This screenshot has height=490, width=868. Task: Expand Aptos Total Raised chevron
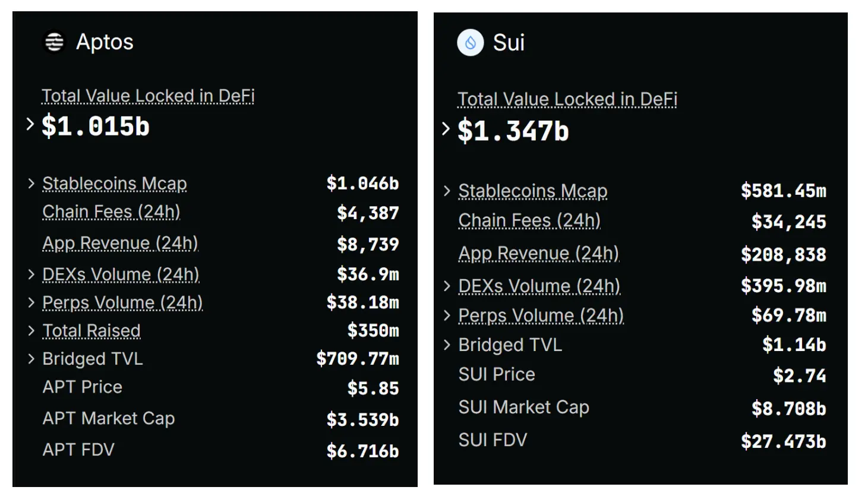(31, 330)
